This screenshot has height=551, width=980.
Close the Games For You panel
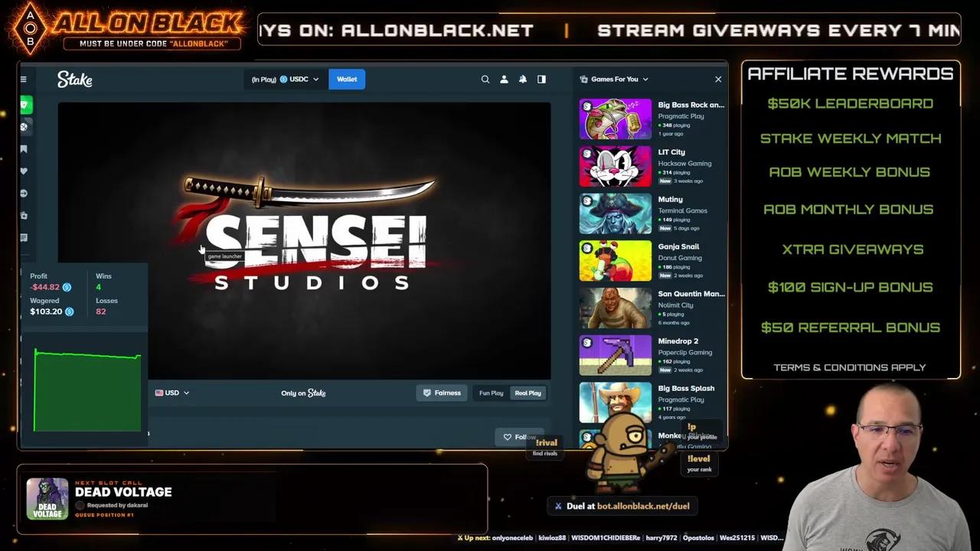(718, 80)
